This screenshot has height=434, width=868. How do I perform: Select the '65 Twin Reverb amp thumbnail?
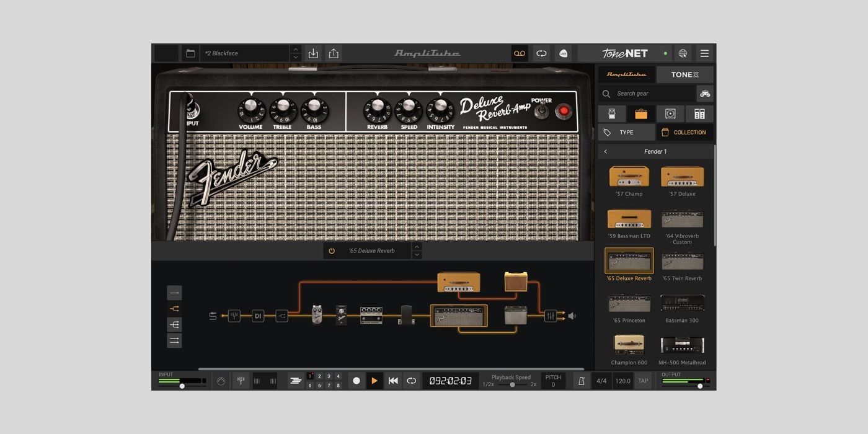coord(682,260)
